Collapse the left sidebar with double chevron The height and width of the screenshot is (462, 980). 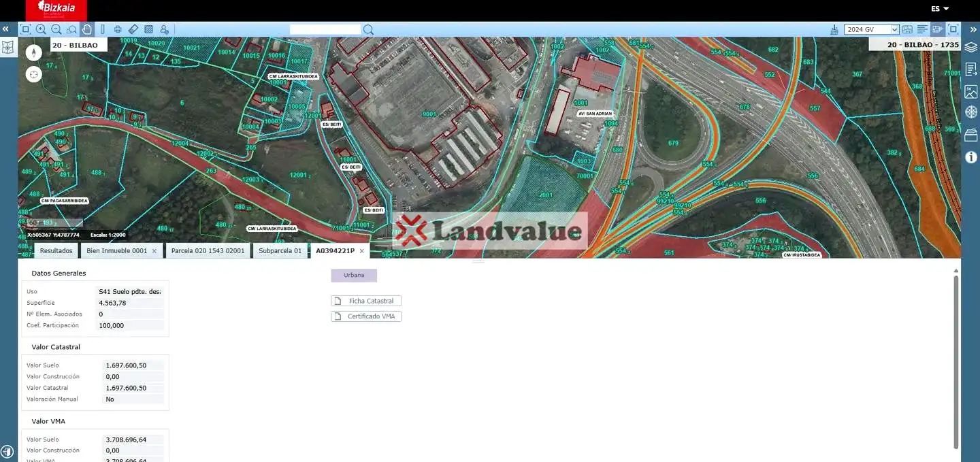tap(5, 29)
